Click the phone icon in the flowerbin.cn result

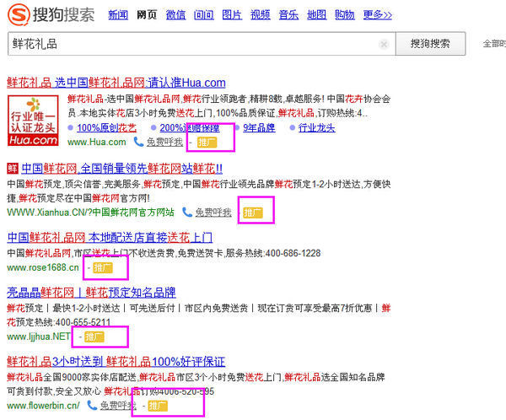click(x=92, y=405)
